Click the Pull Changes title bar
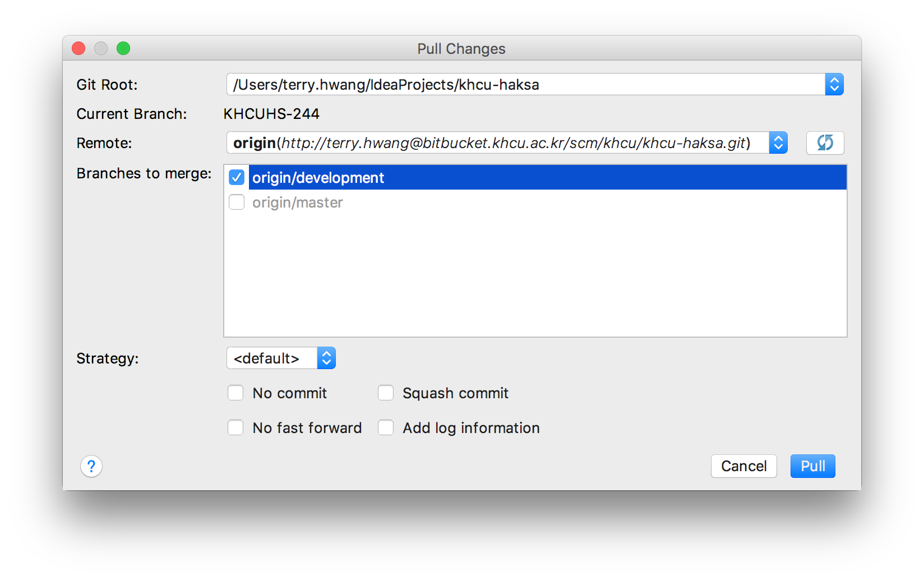Viewport: 924px width, 580px height. pyautogui.click(x=461, y=49)
